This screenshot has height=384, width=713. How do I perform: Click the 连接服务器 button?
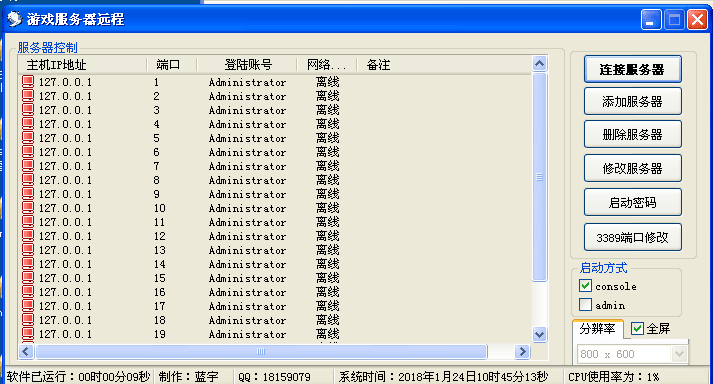coord(633,69)
